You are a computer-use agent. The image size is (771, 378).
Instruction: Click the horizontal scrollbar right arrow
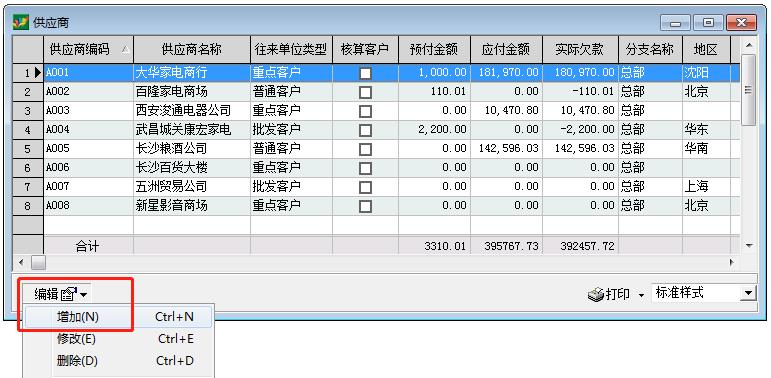732,262
